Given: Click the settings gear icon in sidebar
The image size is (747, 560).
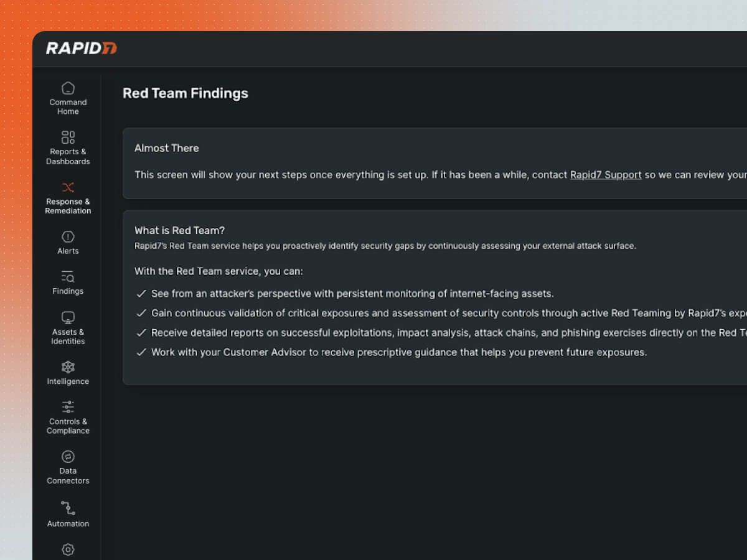Looking at the screenshot, I should point(68,549).
